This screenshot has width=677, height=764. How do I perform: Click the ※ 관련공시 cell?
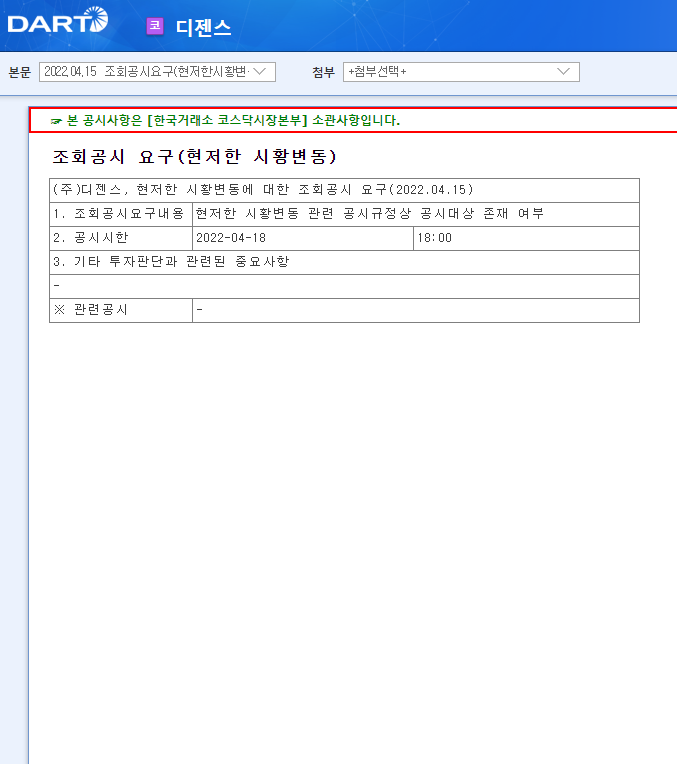121,310
